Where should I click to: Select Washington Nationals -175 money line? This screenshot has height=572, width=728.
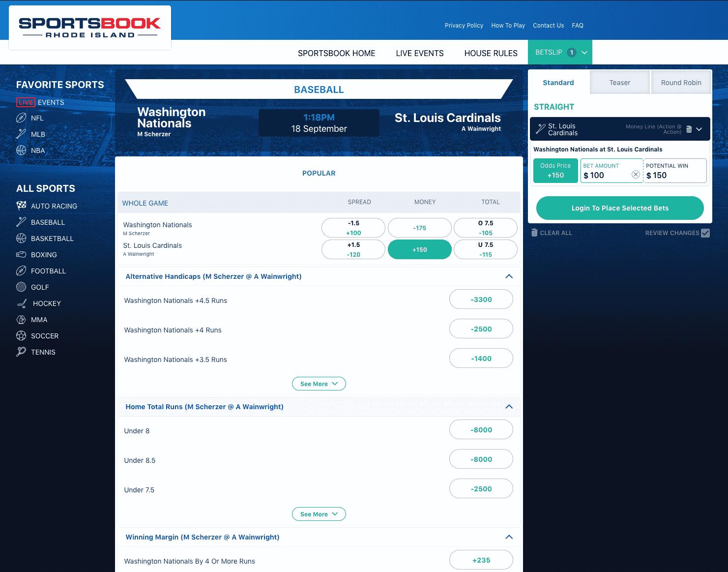[x=420, y=228]
